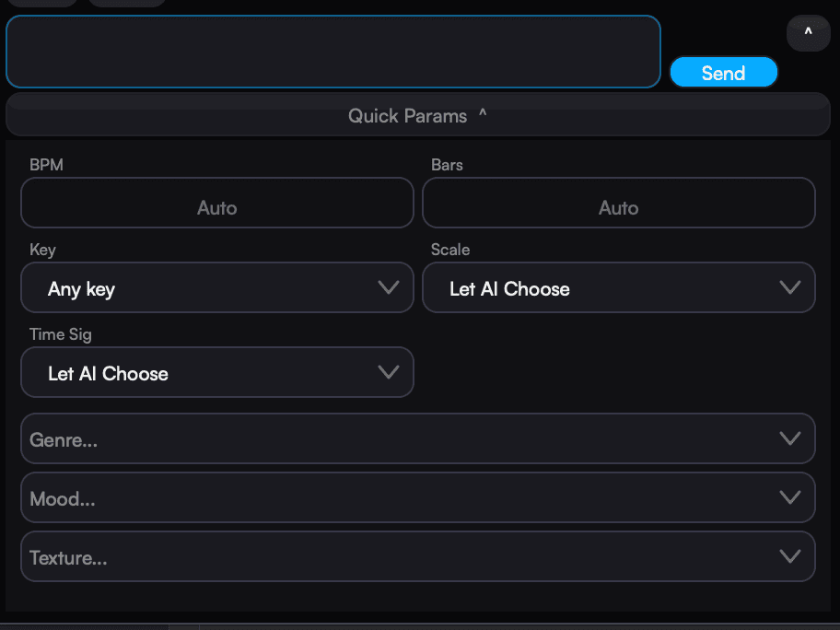Image resolution: width=840 pixels, height=630 pixels.
Task: Click the Key label text
Action: (42, 250)
